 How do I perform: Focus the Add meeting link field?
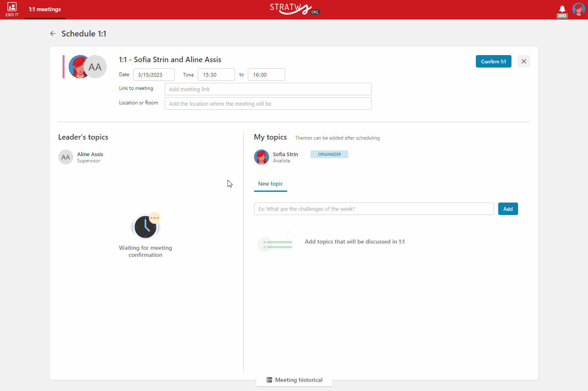coord(268,89)
